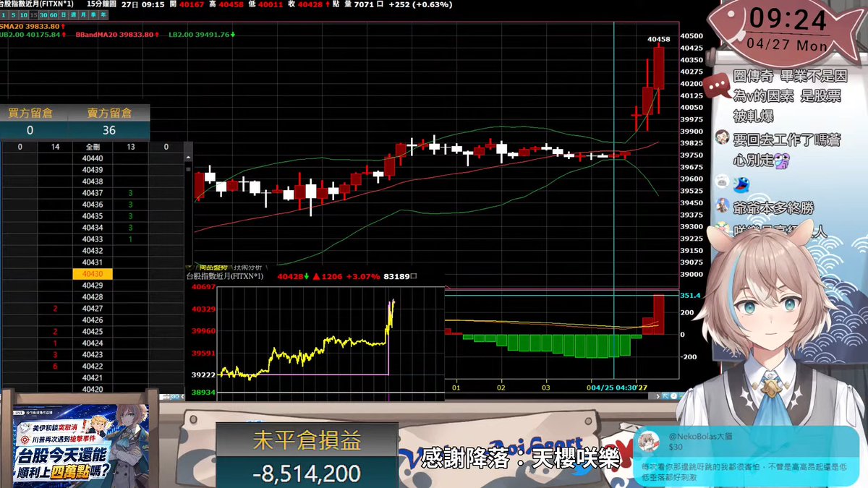
Task: Select the 30-minute timeframe button
Action: pos(43,15)
